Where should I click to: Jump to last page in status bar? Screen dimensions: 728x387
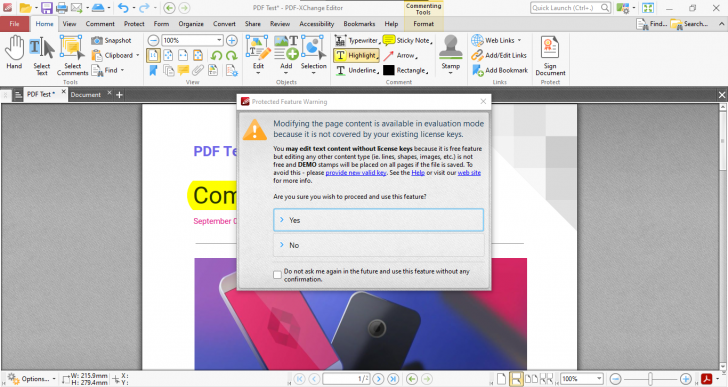pyautogui.click(x=393, y=379)
